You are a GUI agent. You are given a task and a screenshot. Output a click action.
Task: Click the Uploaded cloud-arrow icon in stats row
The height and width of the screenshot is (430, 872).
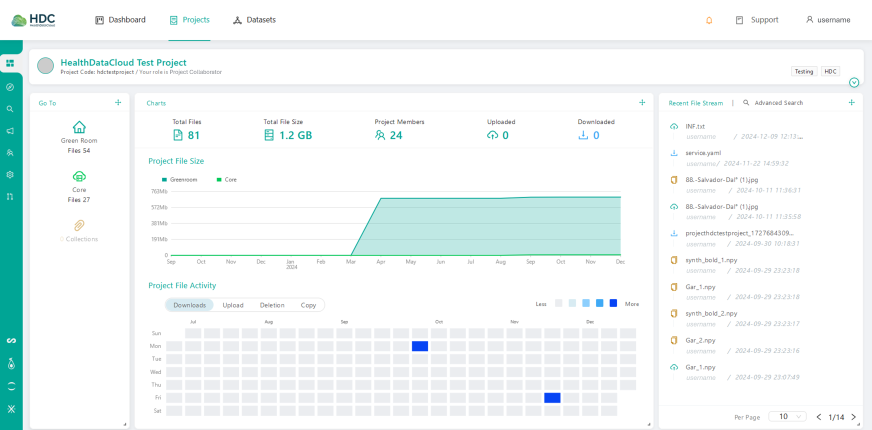492,135
